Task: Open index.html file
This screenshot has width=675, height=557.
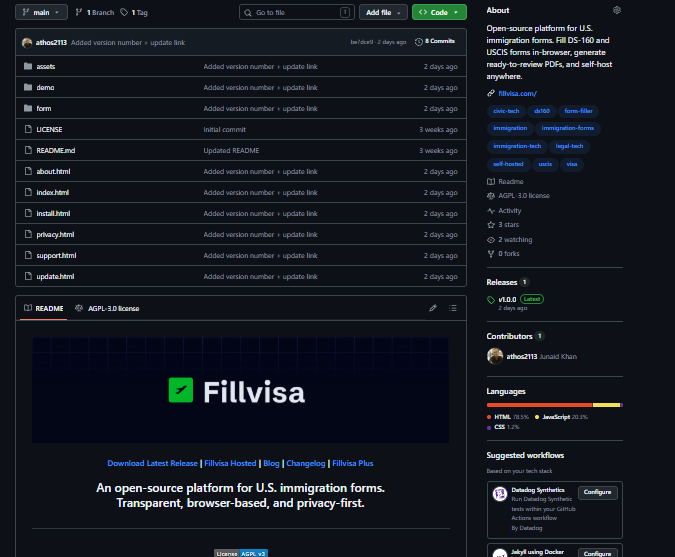Action: click(x=53, y=193)
